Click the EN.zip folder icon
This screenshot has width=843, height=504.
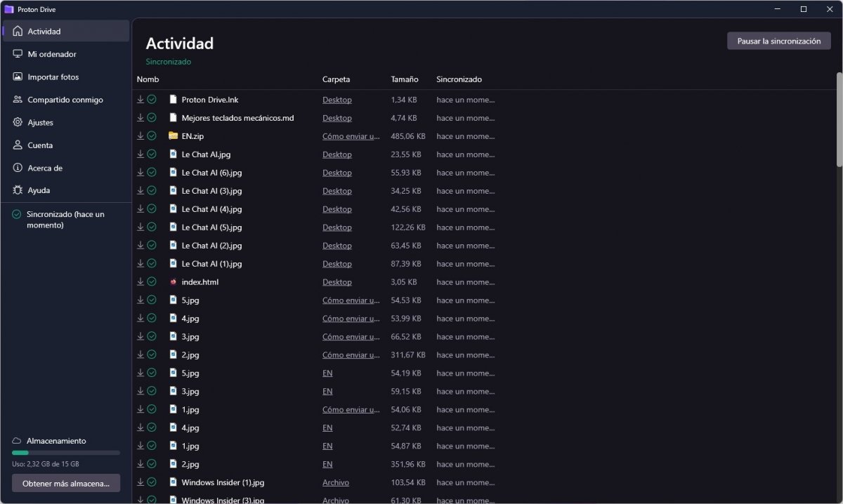coord(173,136)
